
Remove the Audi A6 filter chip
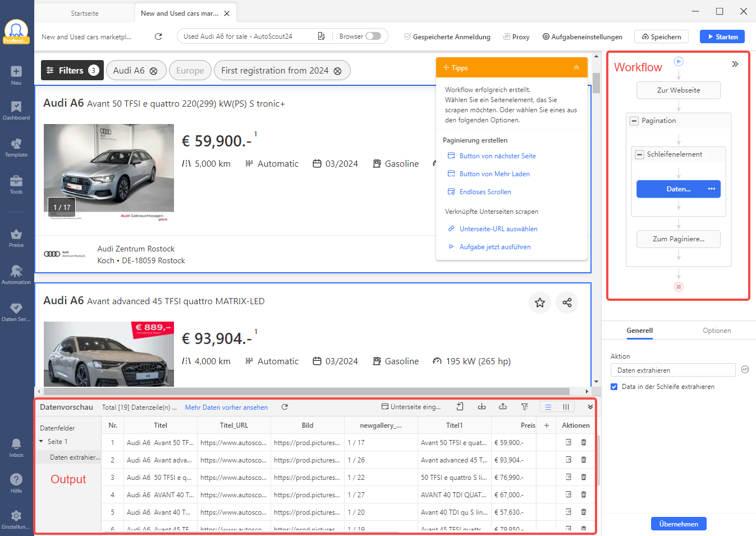pyautogui.click(x=154, y=71)
